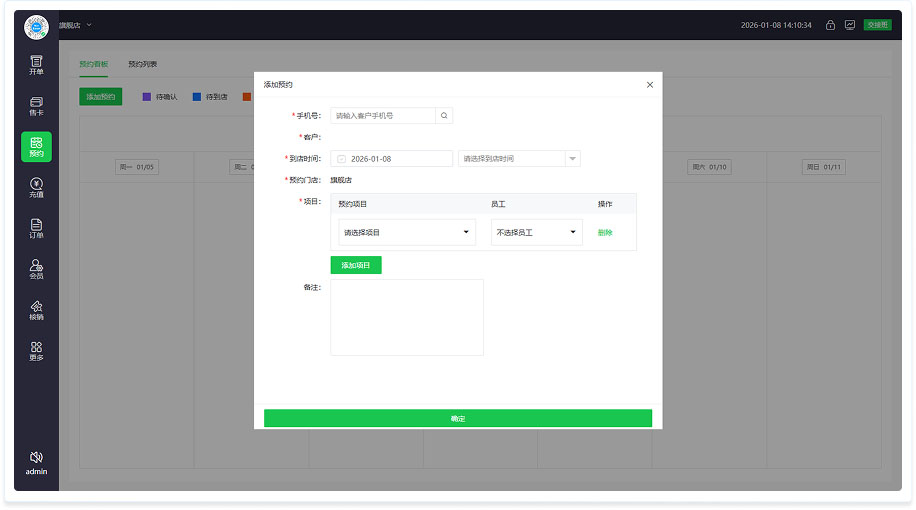Select the 预约看板 tab
The width and height of the screenshot is (916, 510).
point(93,64)
